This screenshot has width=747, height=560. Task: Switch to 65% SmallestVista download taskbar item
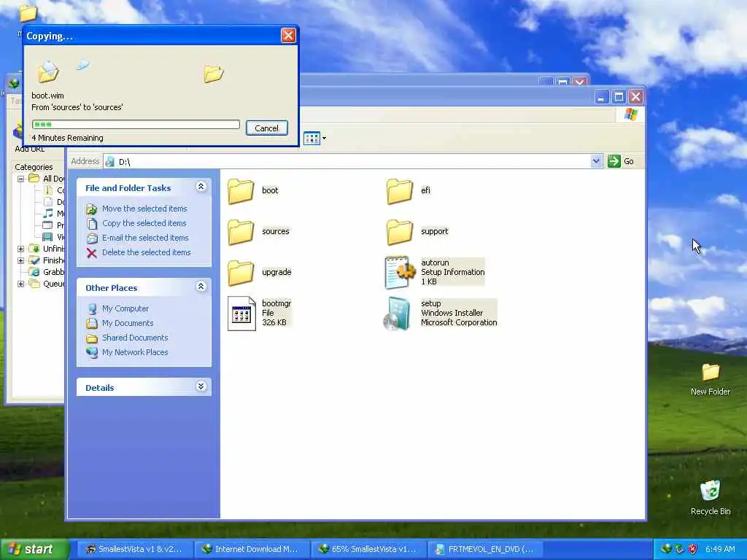[x=368, y=549]
